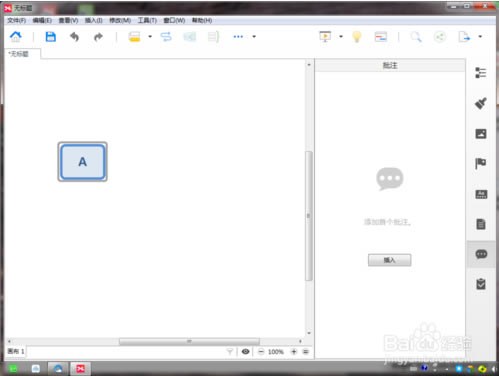Export the map with the export icon

(464, 37)
